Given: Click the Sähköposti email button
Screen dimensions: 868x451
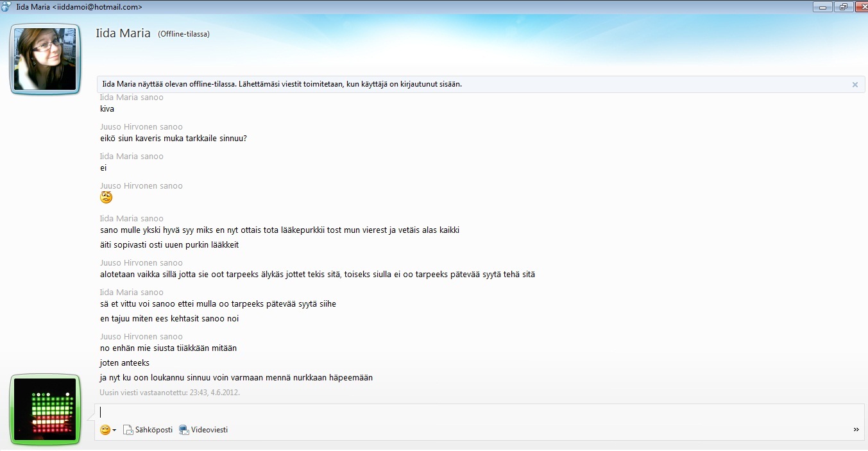Looking at the screenshot, I should 148,430.
